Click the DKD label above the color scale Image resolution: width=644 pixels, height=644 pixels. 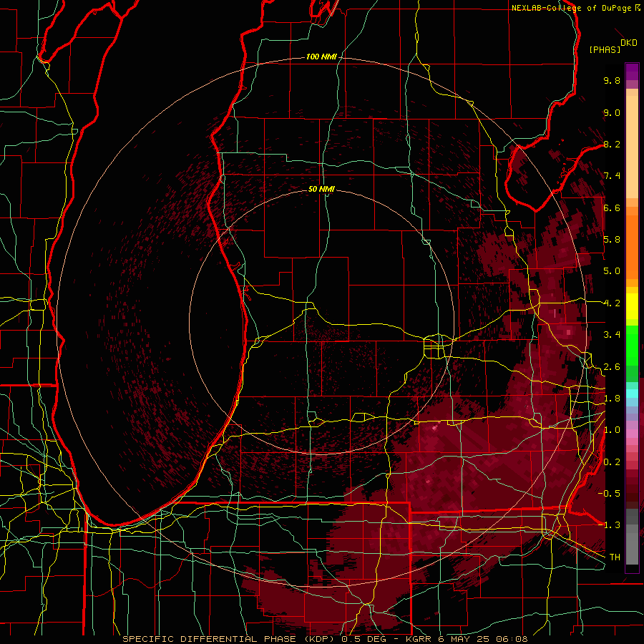(629, 43)
